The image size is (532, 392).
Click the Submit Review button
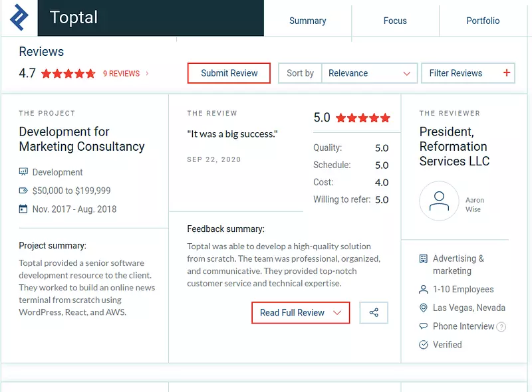coord(229,73)
